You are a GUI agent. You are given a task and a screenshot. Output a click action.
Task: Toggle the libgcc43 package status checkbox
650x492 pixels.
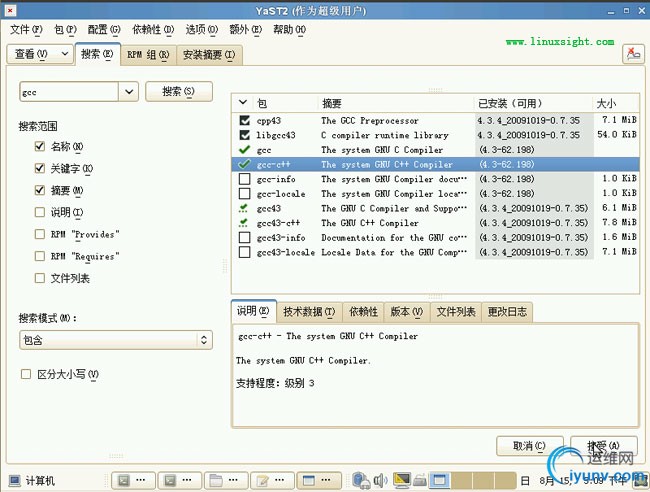point(245,135)
